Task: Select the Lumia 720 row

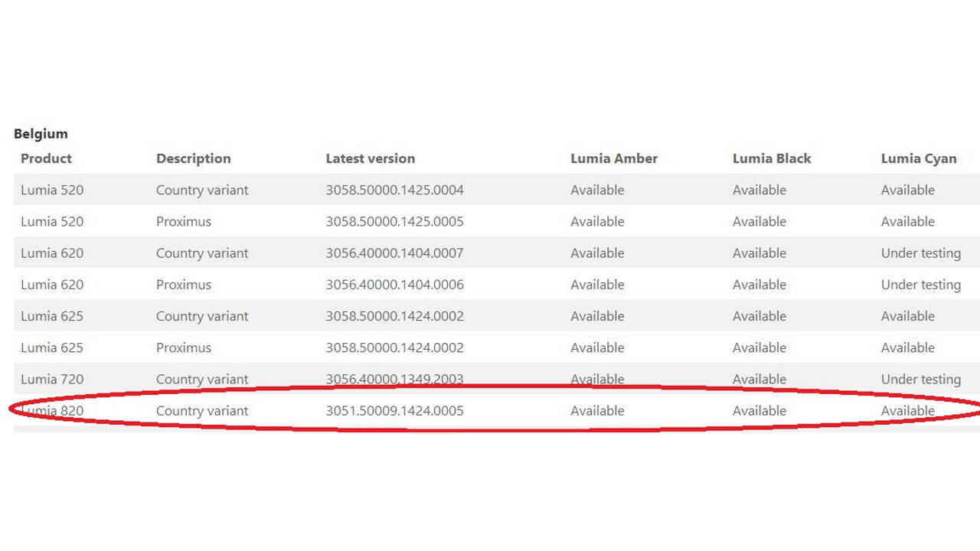Action: coord(52,379)
